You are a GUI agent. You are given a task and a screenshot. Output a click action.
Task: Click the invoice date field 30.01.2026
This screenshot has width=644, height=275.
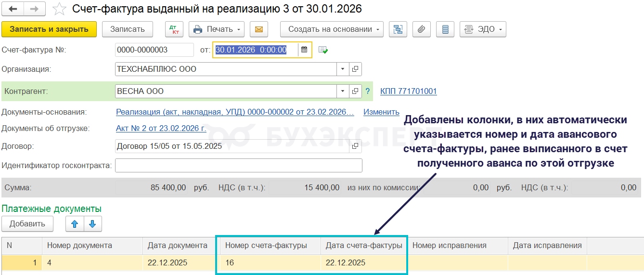[x=256, y=50]
